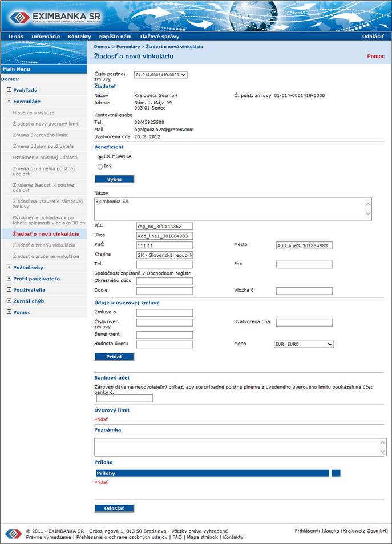Expand the Požiadavky menu section

[x=9, y=267]
